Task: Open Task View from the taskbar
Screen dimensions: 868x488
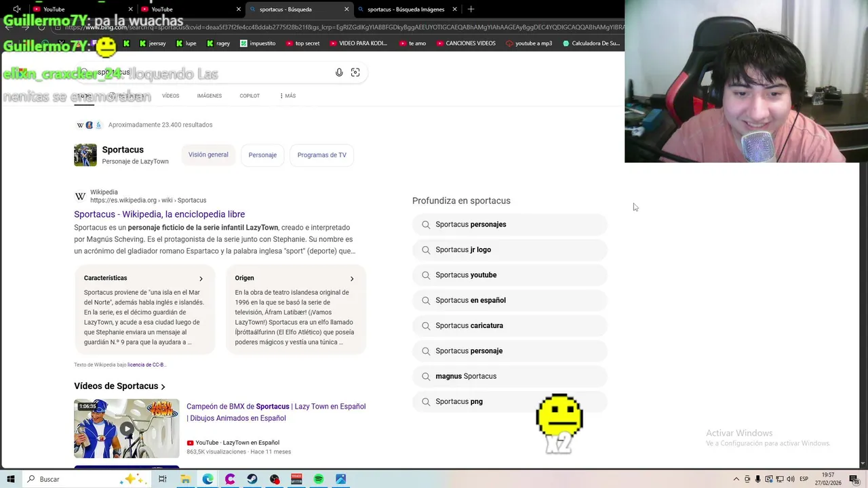Action: tap(163, 479)
